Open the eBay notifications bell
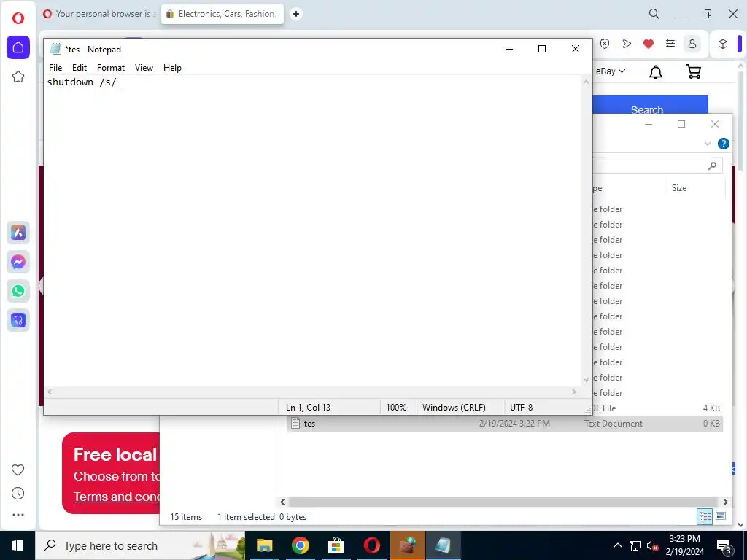This screenshot has width=747, height=560. point(656,72)
